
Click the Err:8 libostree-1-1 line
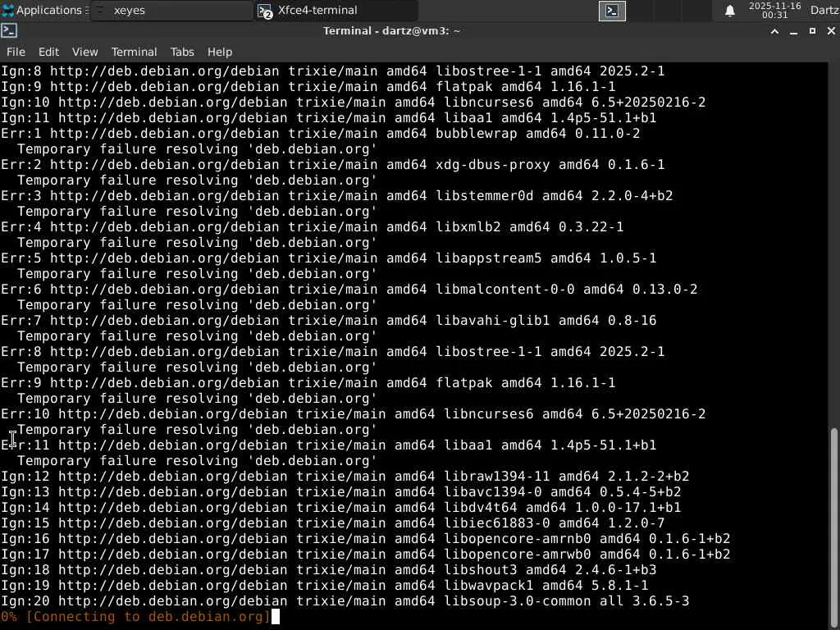333,351
